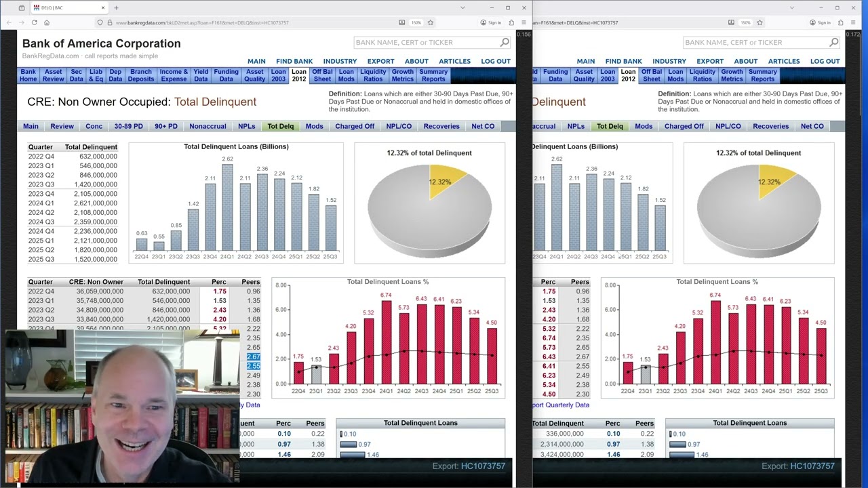This screenshot has height=488, width=868.
Task: Select the 2.62 bar for 24Q1 in left chart
Action: click(227, 207)
